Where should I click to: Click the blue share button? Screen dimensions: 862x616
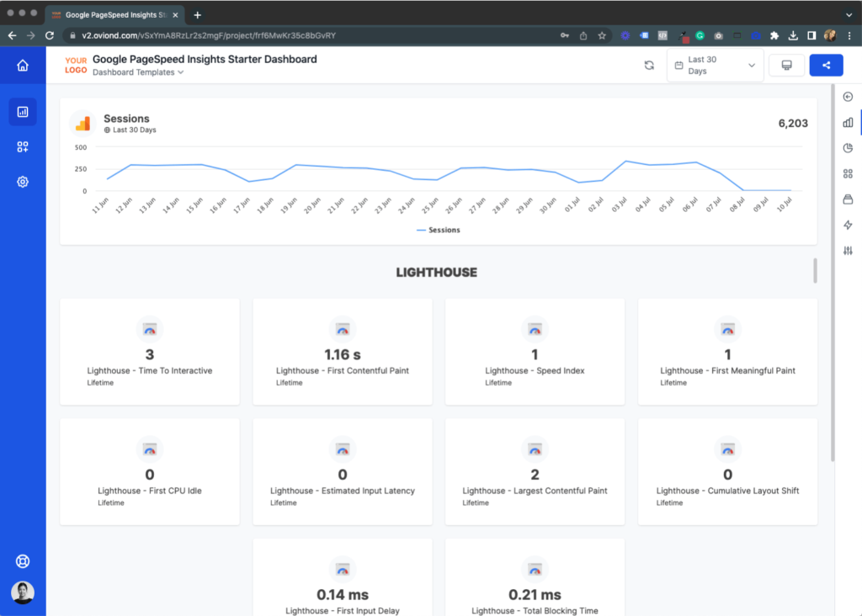(827, 66)
